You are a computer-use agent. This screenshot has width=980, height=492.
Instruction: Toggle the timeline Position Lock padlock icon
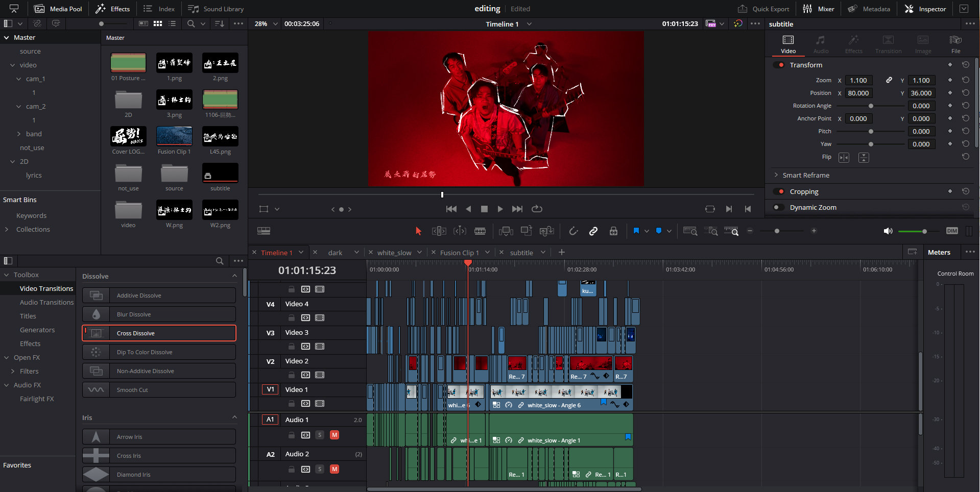point(613,231)
